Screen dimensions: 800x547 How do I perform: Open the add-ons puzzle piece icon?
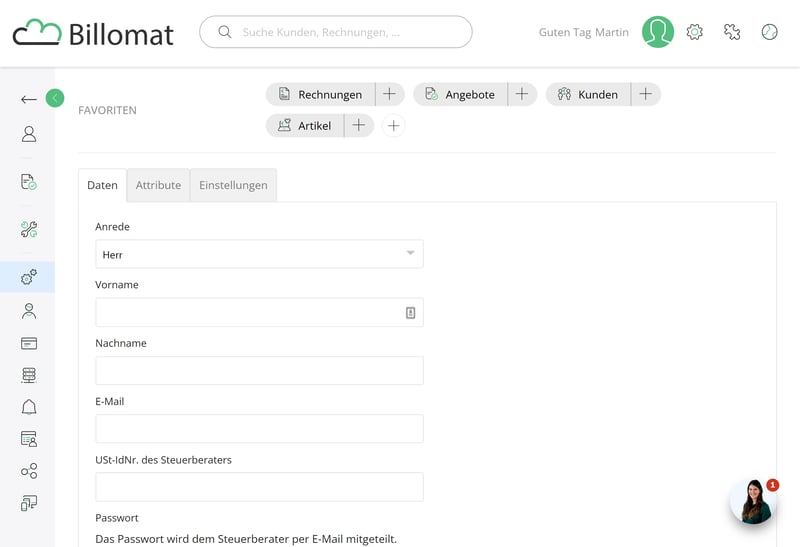pos(732,32)
